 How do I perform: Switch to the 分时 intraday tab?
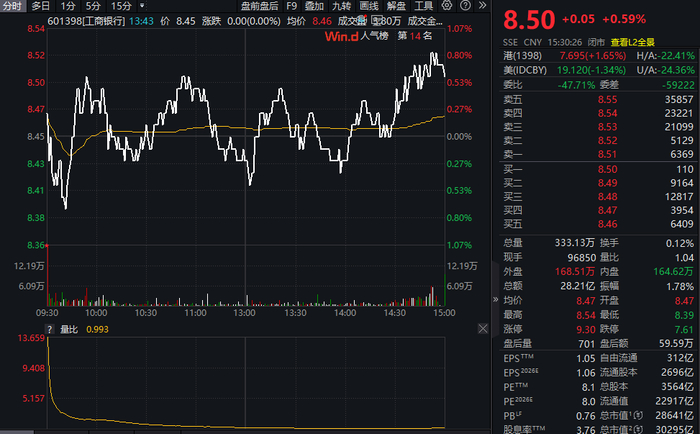[12, 6]
